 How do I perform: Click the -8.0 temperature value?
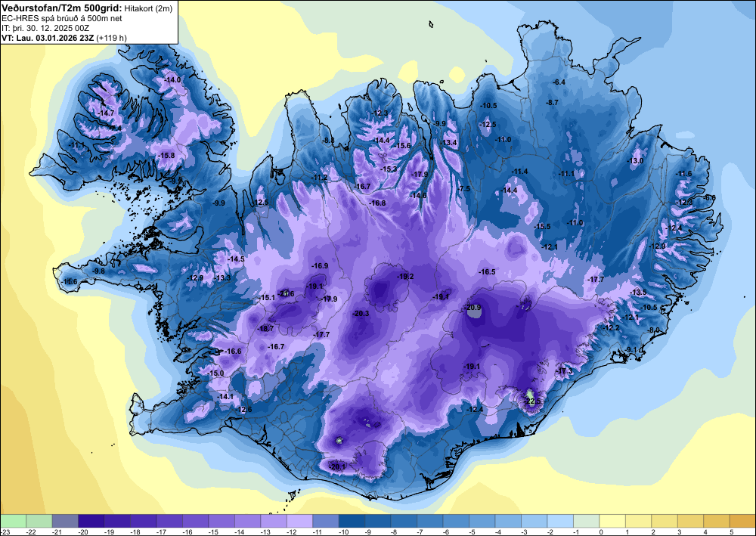[653, 330]
